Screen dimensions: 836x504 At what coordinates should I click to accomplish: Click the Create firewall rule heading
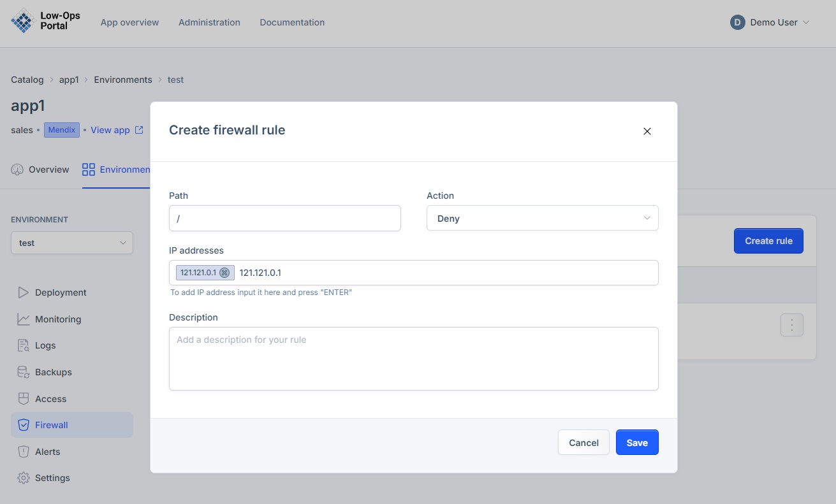227,130
